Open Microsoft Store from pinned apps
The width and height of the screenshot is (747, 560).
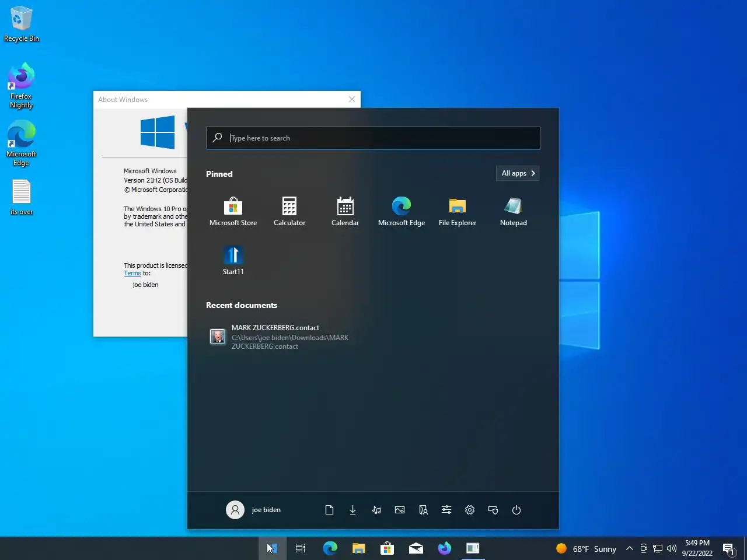click(233, 212)
